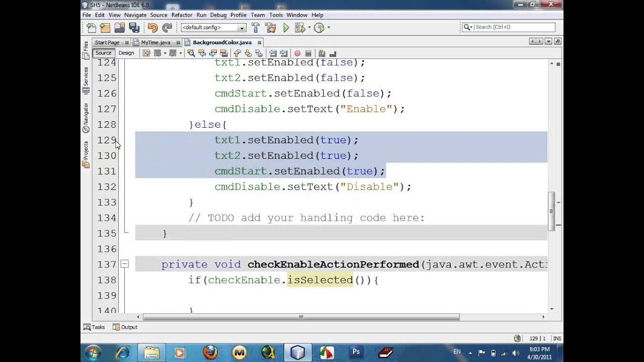Click the Profile Main Project clock icon
The image size is (644, 362).
pyautogui.click(x=319, y=28)
